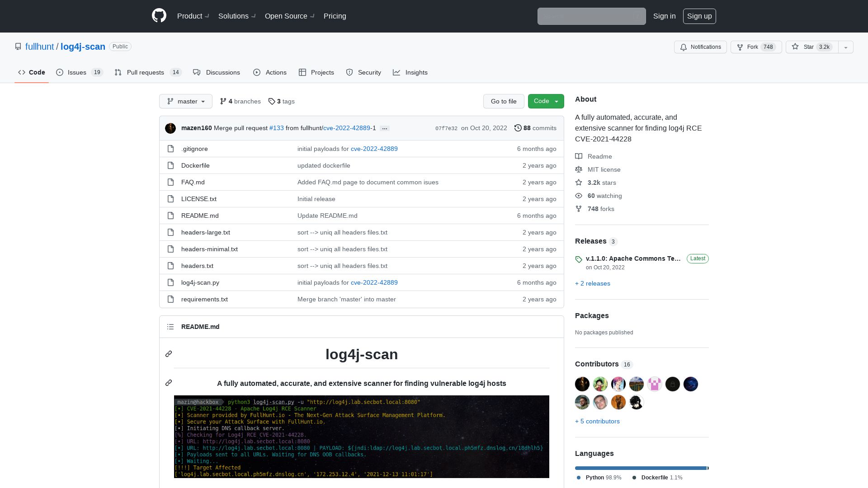Click the star icon beside 3.2k stars
Viewport: 868px width, 488px height.
pyautogui.click(x=579, y=183)
